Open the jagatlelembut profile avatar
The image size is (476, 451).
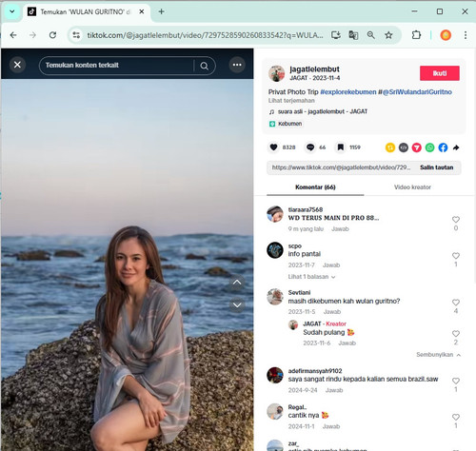(x=276, y=73)
